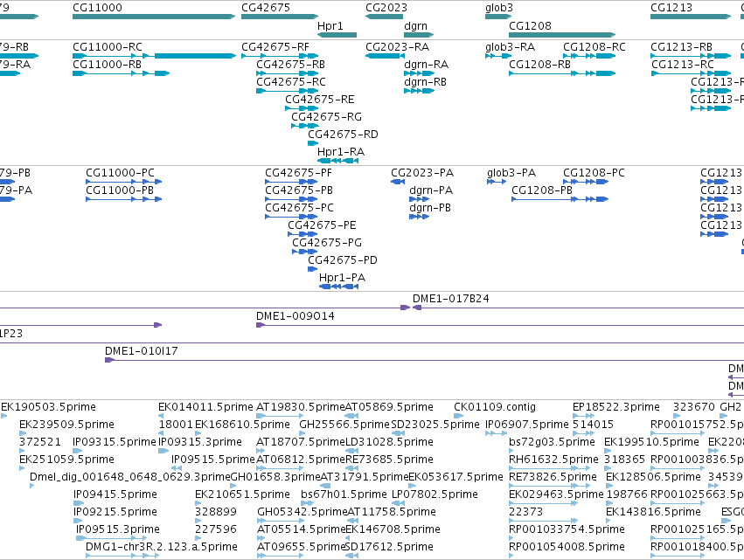Click transcript CG42675-RF
744x560 pixels.
[x=280, y=56]
